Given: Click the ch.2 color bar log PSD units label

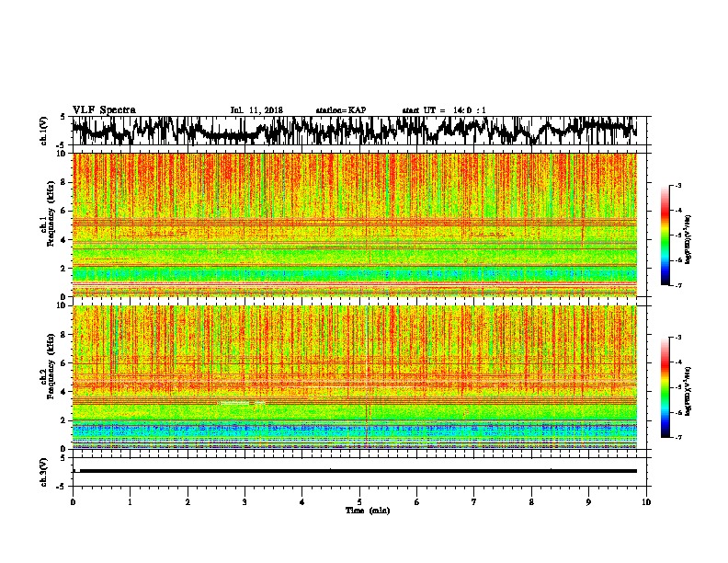Looking at the screenshot, I should coord(688,391).
